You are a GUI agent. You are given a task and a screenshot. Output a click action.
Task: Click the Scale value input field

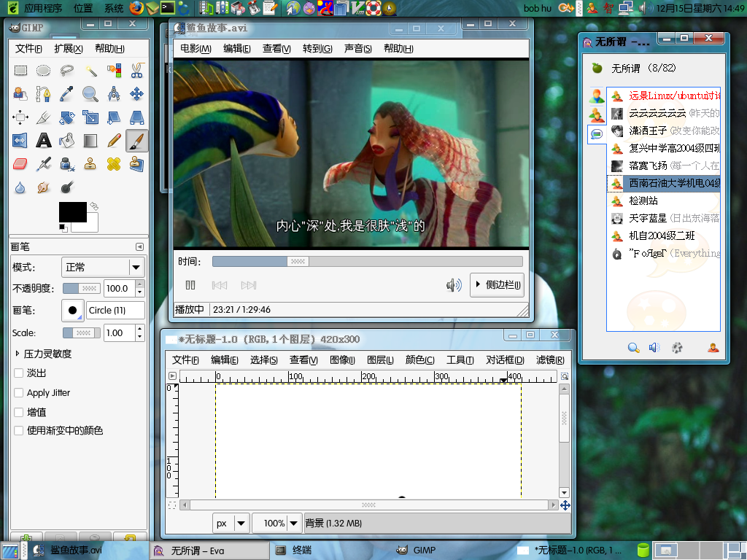[119, 332]
